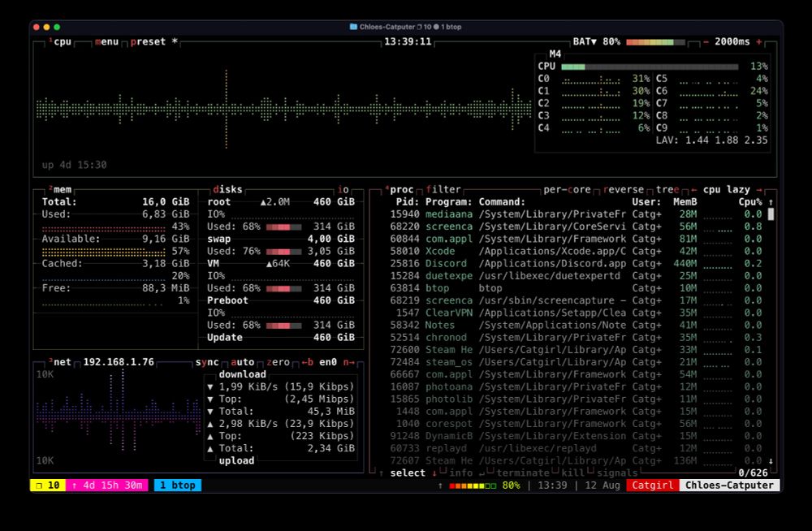Click Chloes-Catputer hostname in tmux bar
The image size is (812, 531).
(x=729, y=486)
